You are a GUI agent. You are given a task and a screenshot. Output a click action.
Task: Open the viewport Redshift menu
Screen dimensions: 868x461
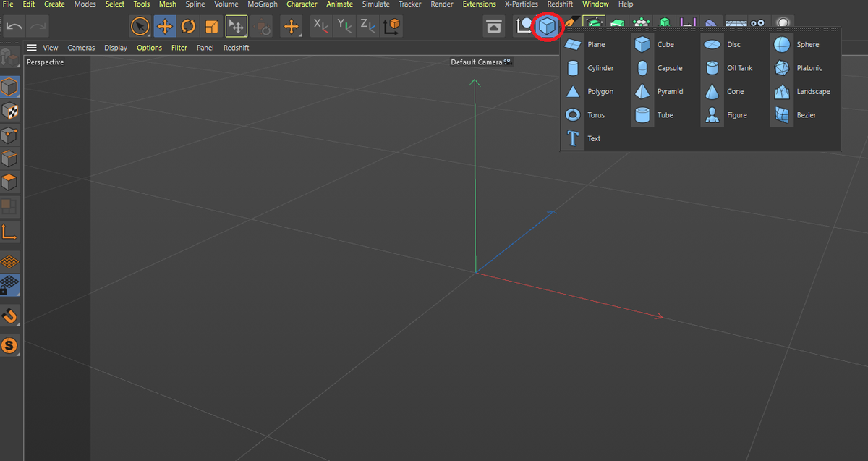236,48
